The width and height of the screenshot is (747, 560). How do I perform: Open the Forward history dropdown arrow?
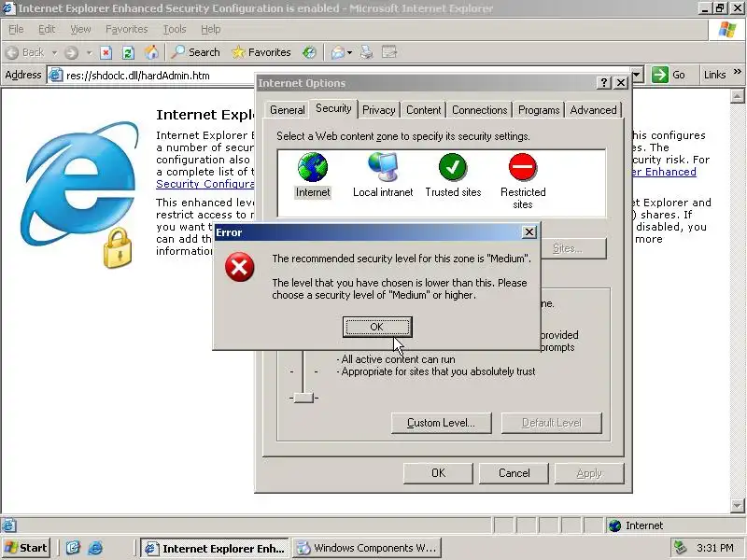pos(89,52)
